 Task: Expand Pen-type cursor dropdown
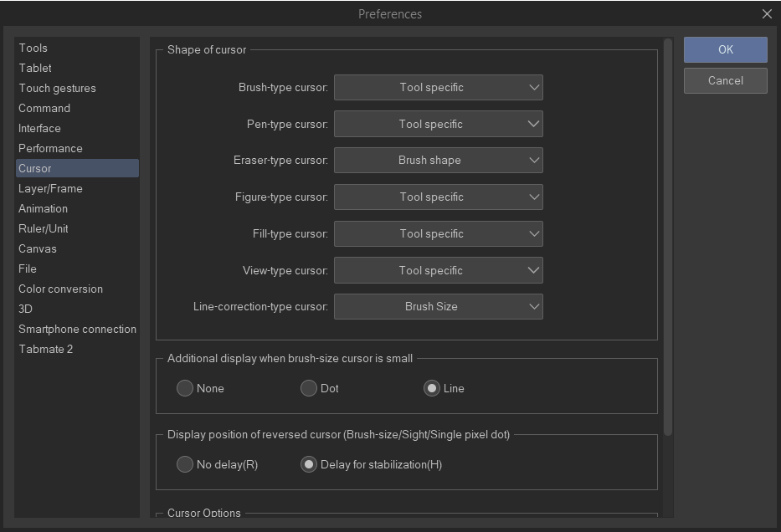(439, 124)
